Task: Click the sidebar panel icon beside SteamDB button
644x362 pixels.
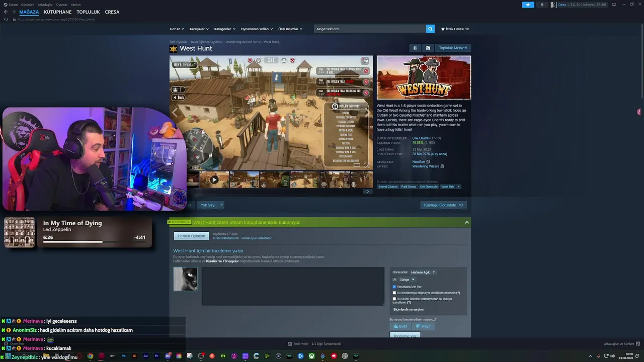Action: click(415, 48)
